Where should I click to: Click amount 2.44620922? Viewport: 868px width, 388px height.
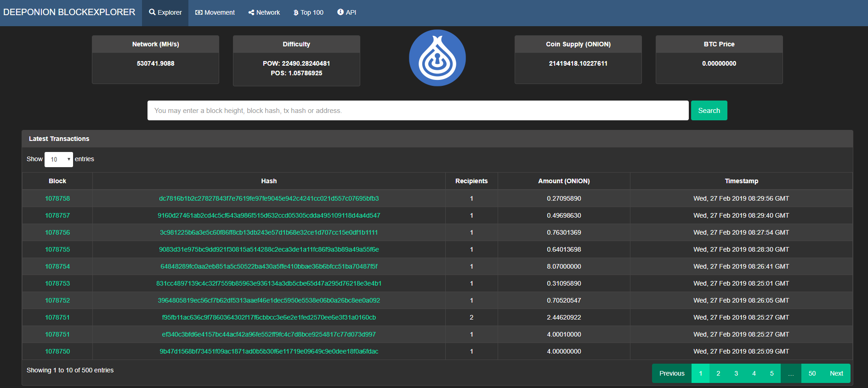pyautogui.click(x=564, y=317)
